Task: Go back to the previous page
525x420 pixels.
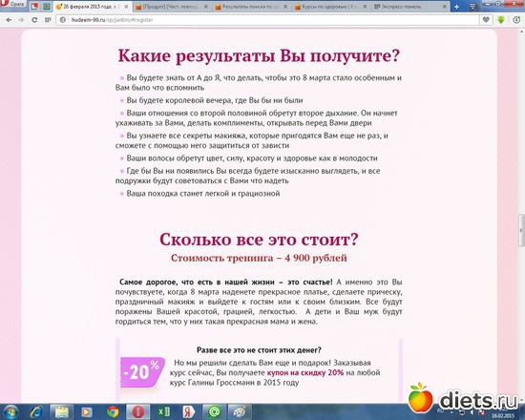Action: (9, 20)
